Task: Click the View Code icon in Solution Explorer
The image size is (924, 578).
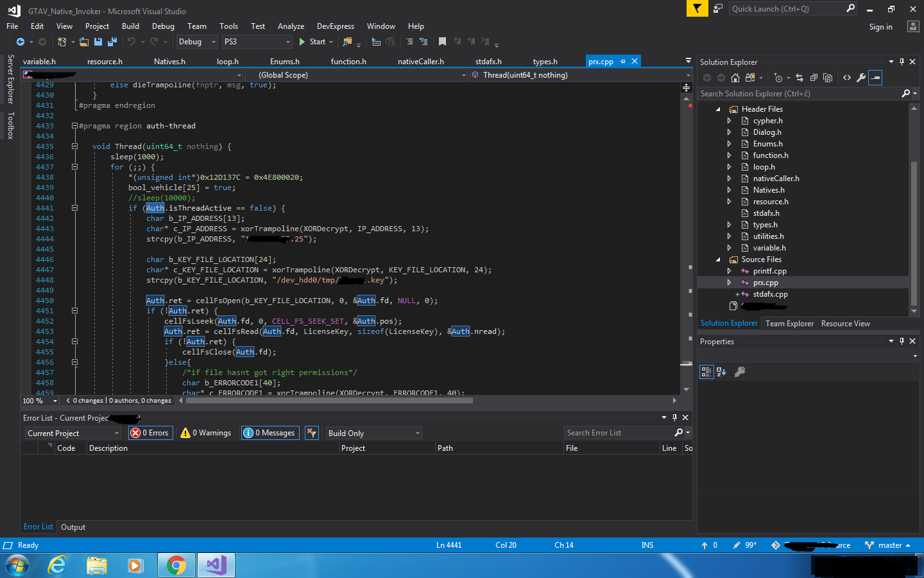Action: coord(847,78)
